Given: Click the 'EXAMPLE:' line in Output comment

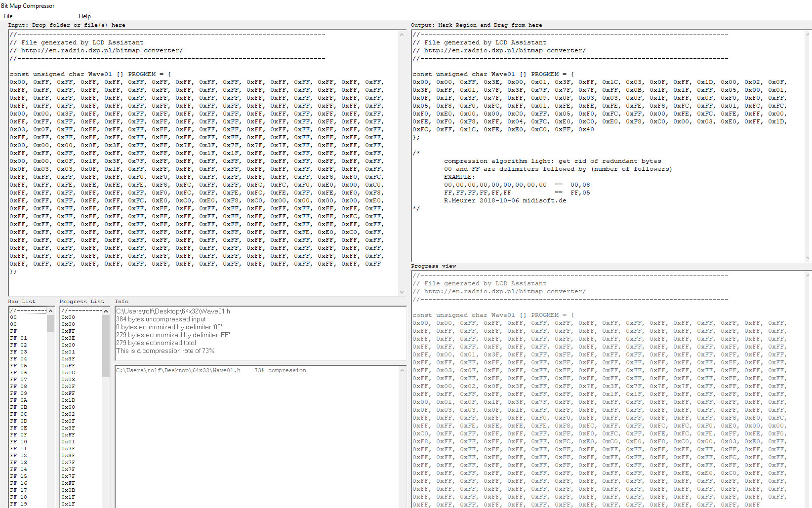Looking at the screenshot, I should click(x=460, y=177).
